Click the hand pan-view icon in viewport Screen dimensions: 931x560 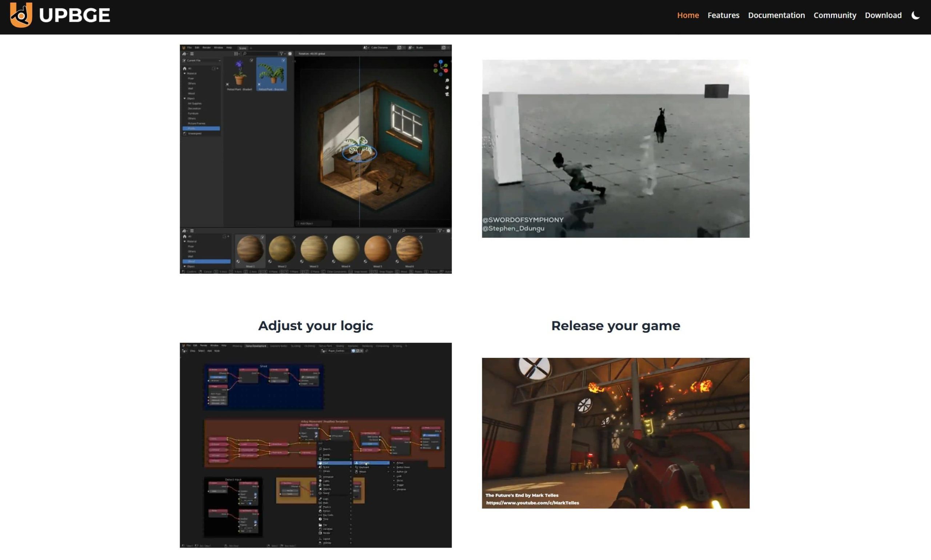pos(447,87)
